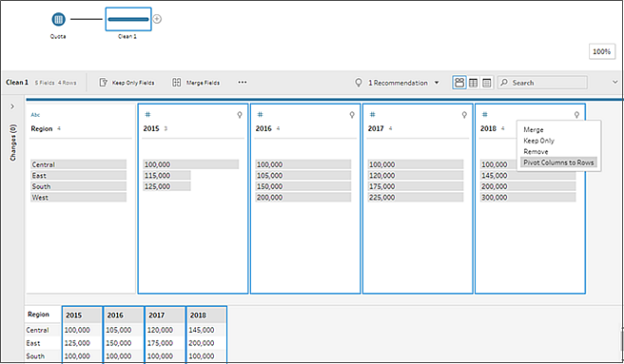Change data type icon of 2015 field
The width and height of the screenshot is (624, 364).
(x=147, y=115)
